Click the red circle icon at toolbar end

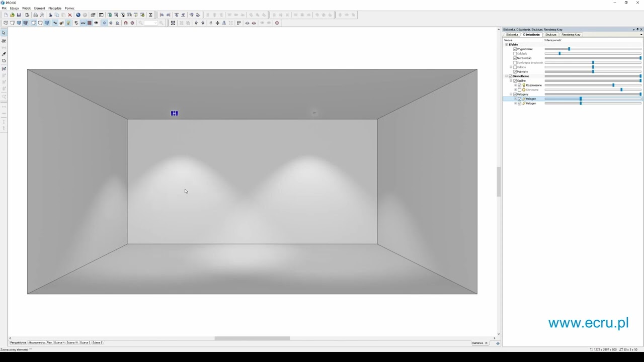[x=277, y=23]
